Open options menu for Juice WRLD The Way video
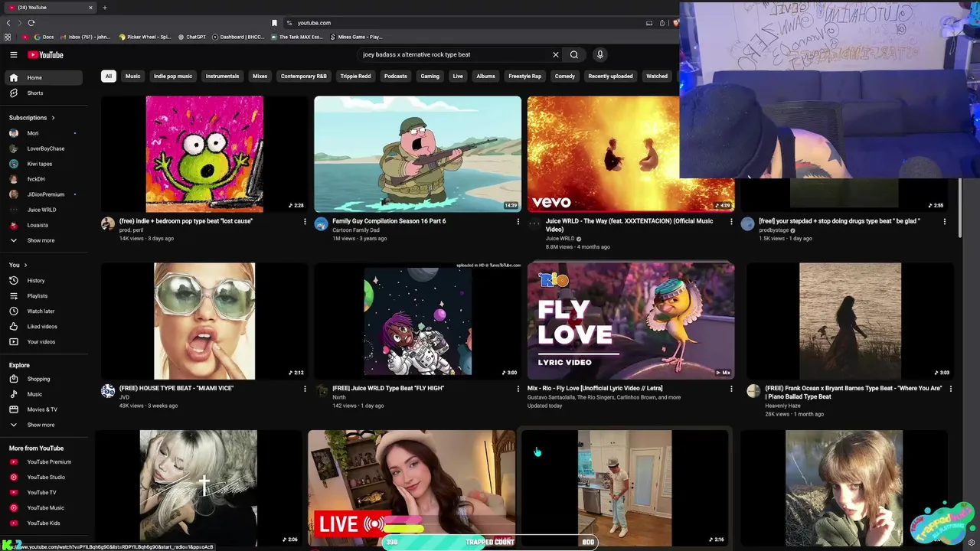Image resolution: width=980 pixels, height=551 pixels. point(731,221)
